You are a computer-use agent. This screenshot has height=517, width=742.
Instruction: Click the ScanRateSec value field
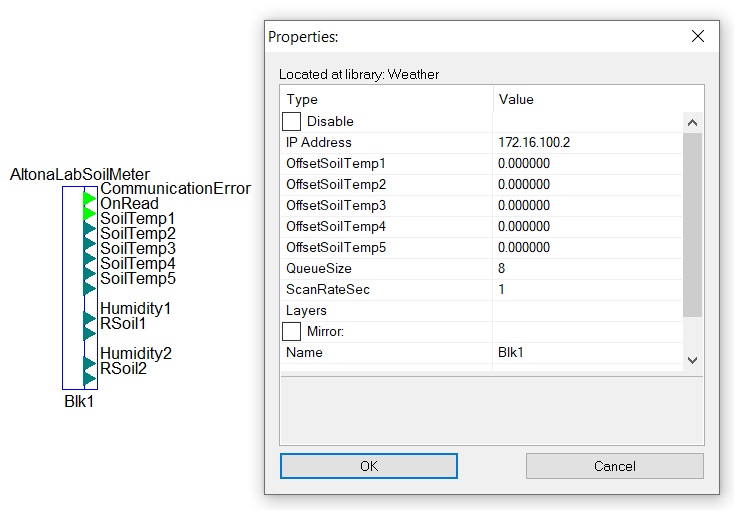[x=587, y=289]
